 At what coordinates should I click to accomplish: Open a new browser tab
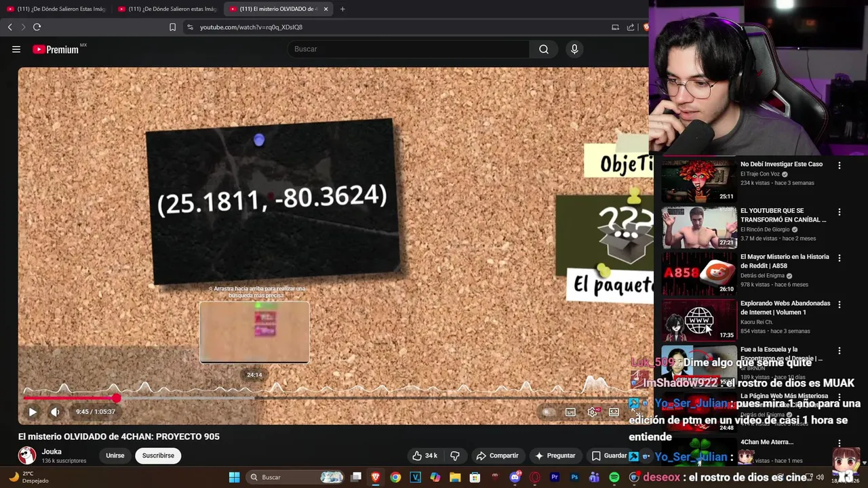(x=342, y=9)
